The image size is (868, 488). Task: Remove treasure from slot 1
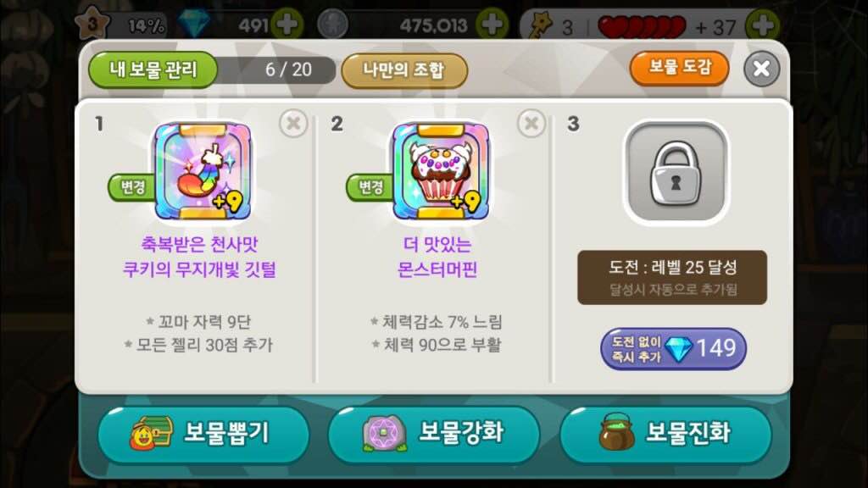tap(293, 123)
